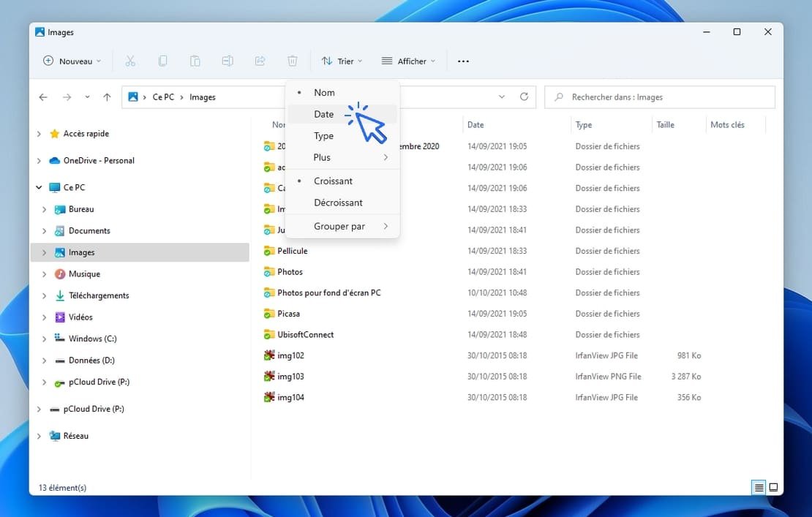812x517 pixels.
Task: Open the three-dot more options menu
Action: point(464,61)
